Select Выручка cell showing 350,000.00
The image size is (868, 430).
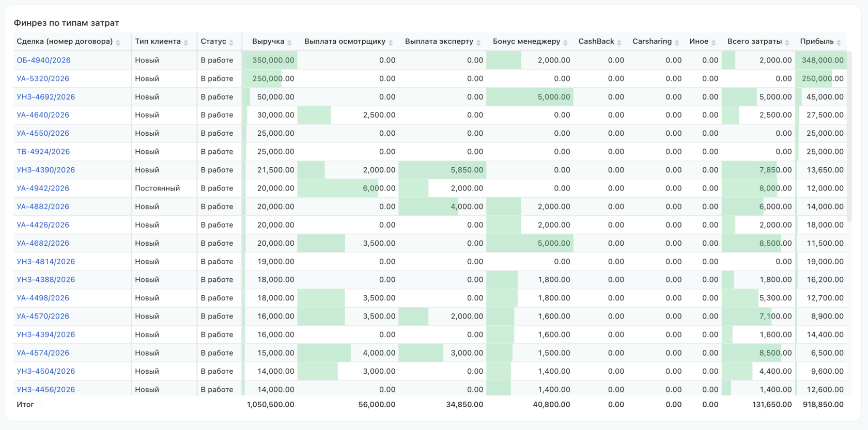click(270, 60)
